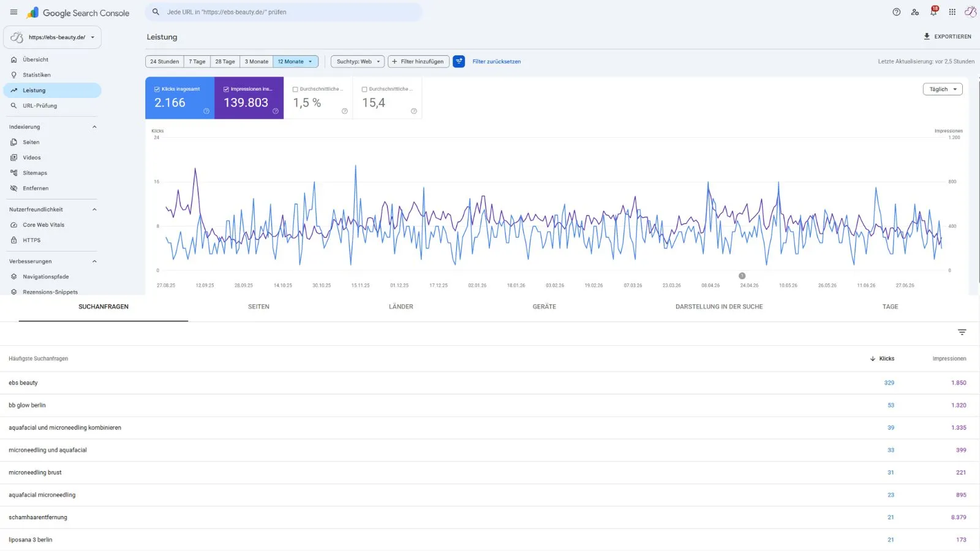Click the URL-Prüfung magnifier icon
Screen dimensions: 980x551
pos(13,105)
